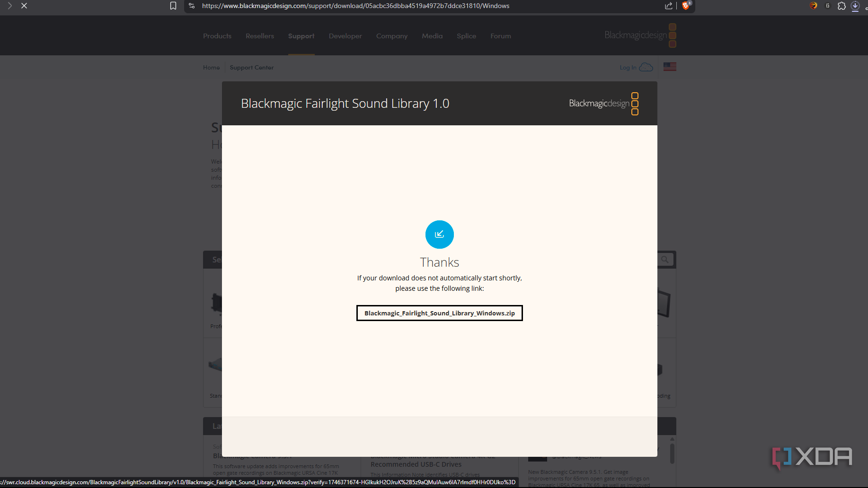Click the search magnifier icon behind dialog

coord(665,260)
